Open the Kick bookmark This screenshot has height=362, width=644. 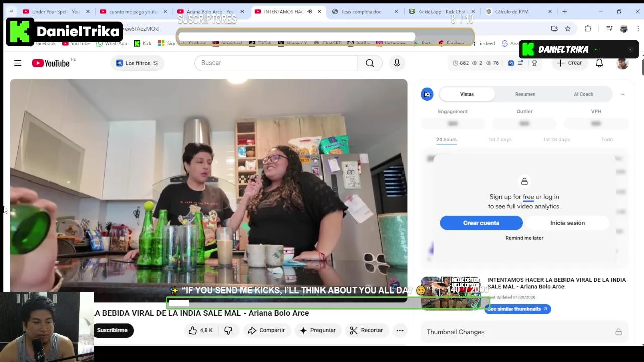[x=143, y=44]
